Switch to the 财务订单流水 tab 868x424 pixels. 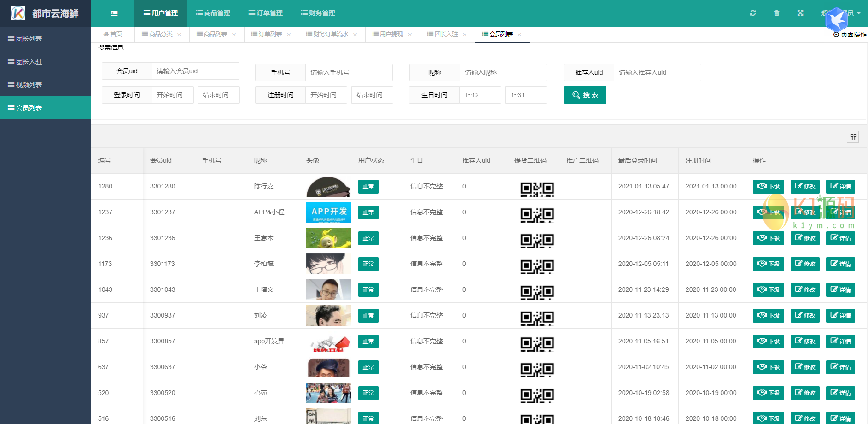point(327,35)
